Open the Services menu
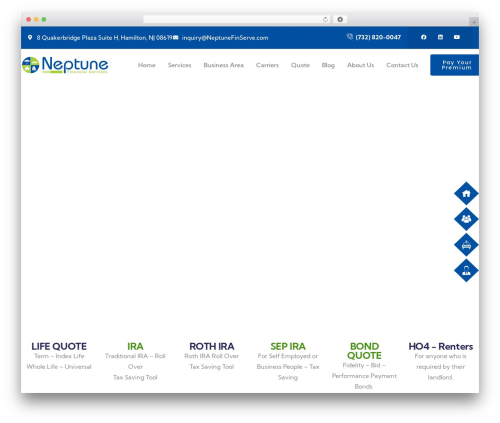The width and height of the screenshot is (500, 423). [179, 65]
